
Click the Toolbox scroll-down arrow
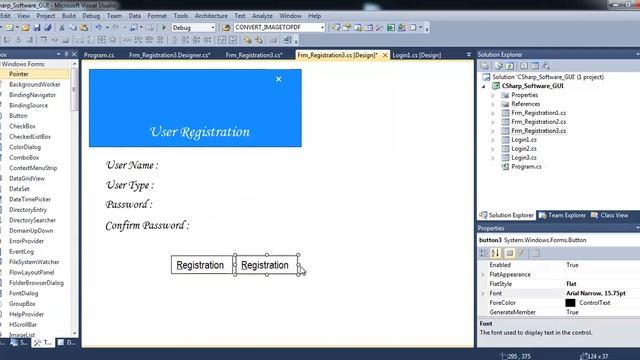click(x=74, y=333)
